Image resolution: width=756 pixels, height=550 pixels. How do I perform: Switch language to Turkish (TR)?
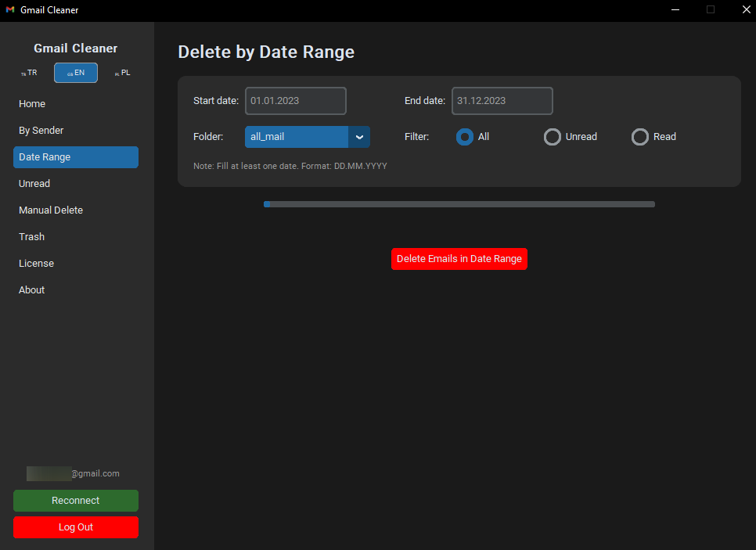point(29,73)
